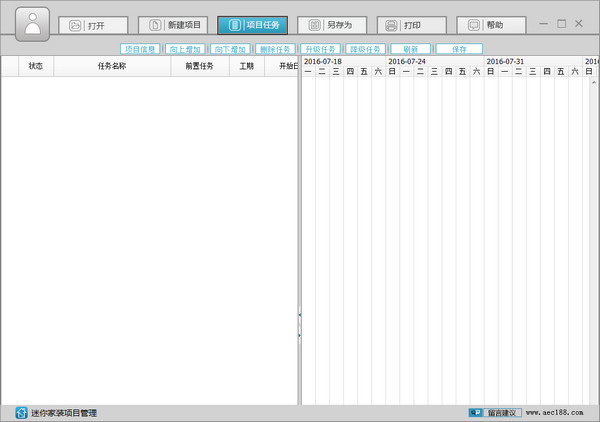Minimize the application window
Image resolution: width=600 pixels, height=422 pixels.
click(543, 24)
